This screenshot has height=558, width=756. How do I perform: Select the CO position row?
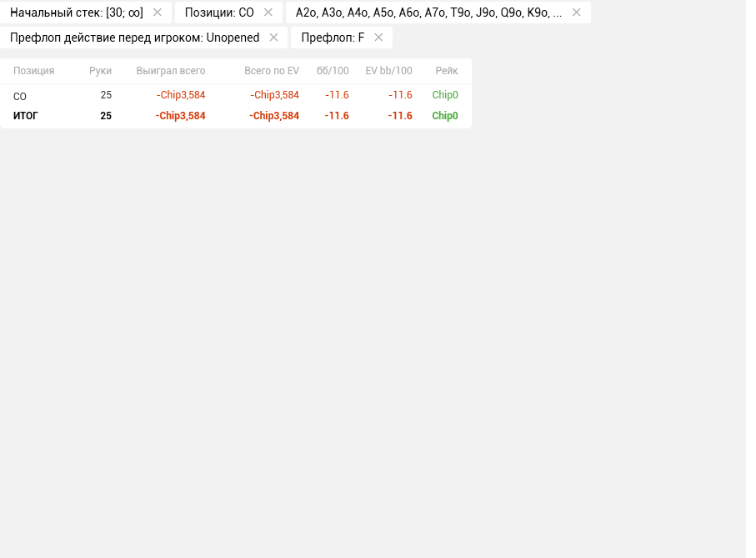pyautogui.click(x=236, y=95)
